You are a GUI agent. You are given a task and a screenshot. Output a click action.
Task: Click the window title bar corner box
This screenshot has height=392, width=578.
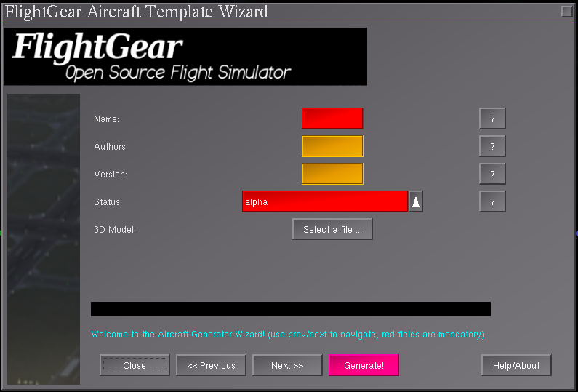[x=566, y=12]
